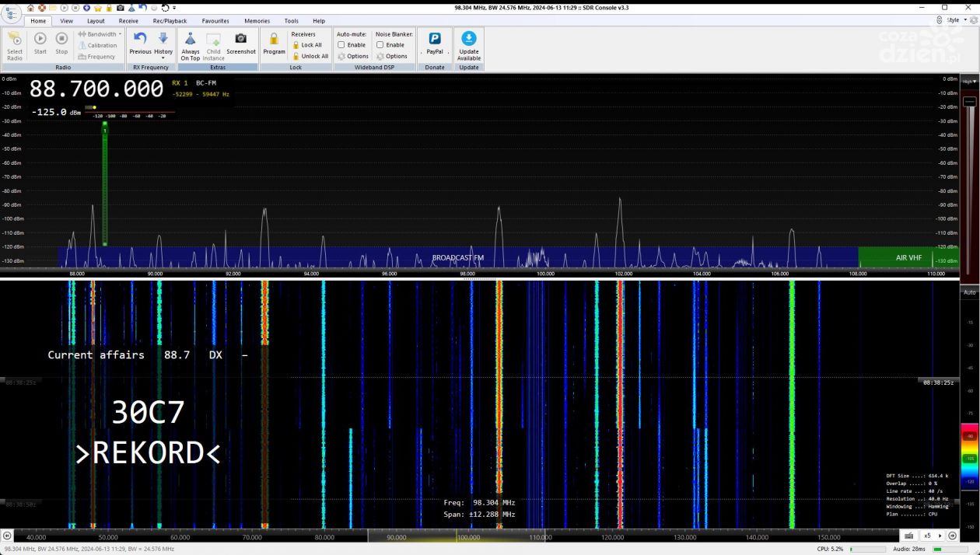Enable the Auto-mute checkbox
This screenshot has width=980, height=555.
tap(341, 45)
